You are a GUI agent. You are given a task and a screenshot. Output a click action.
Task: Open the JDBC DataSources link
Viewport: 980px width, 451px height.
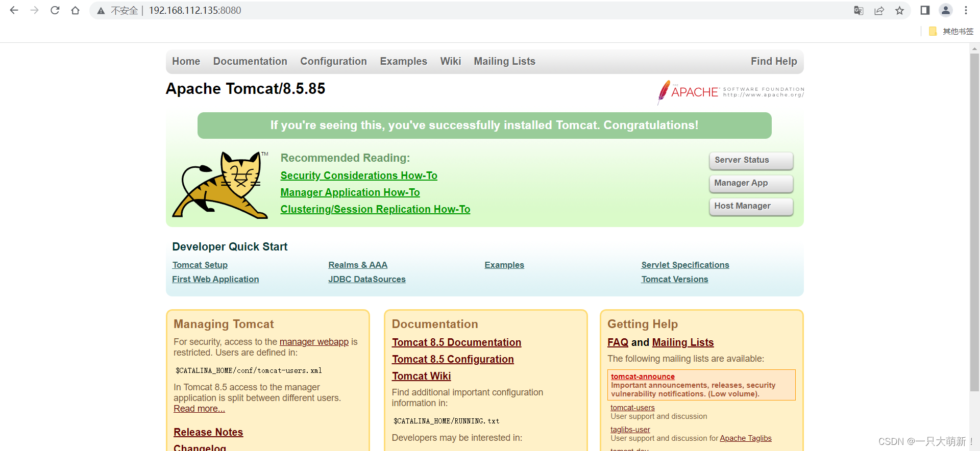point(367,279)
